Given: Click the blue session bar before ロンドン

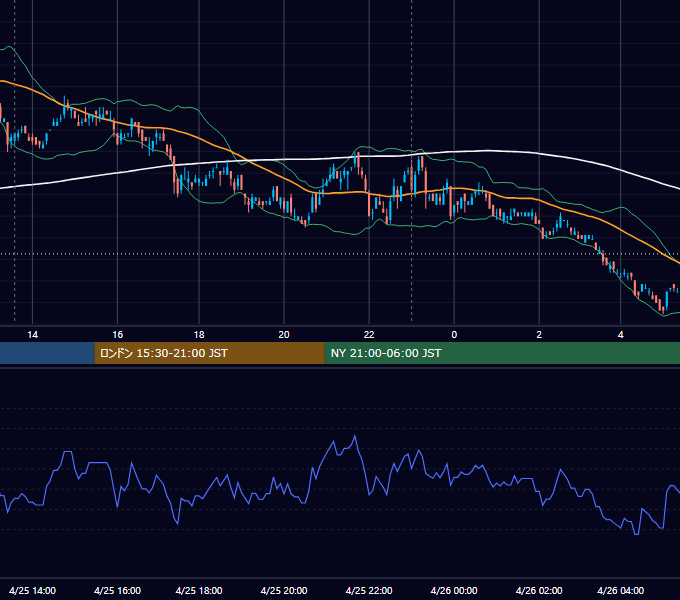Looking at the screenshot, I should click(47, 353).
